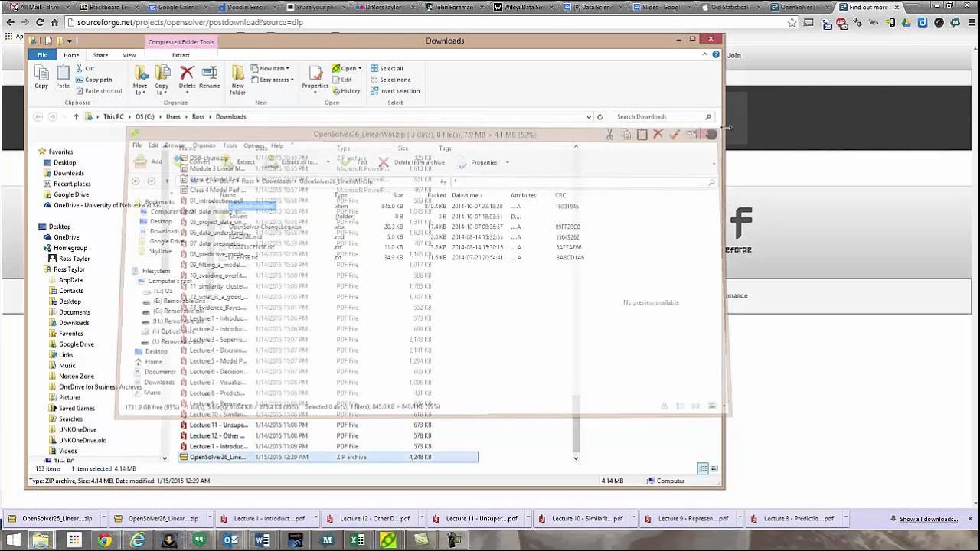Click Select none in the ribbon
Viewport: 980px width, 551px height.
[x=390, y=80]
